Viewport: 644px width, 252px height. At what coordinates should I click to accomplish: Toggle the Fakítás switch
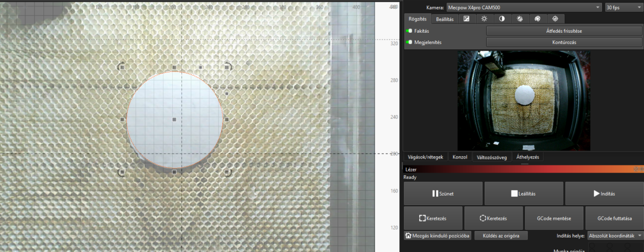pos(409,31)
